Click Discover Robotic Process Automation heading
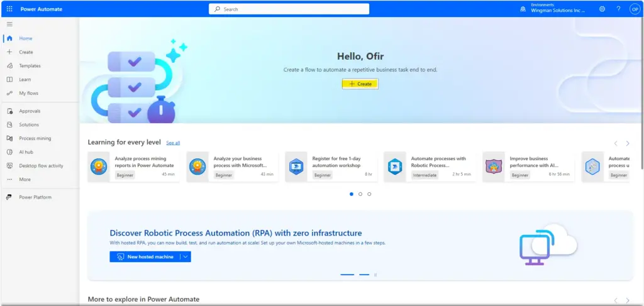644x306 pixels. click(236, 233)
